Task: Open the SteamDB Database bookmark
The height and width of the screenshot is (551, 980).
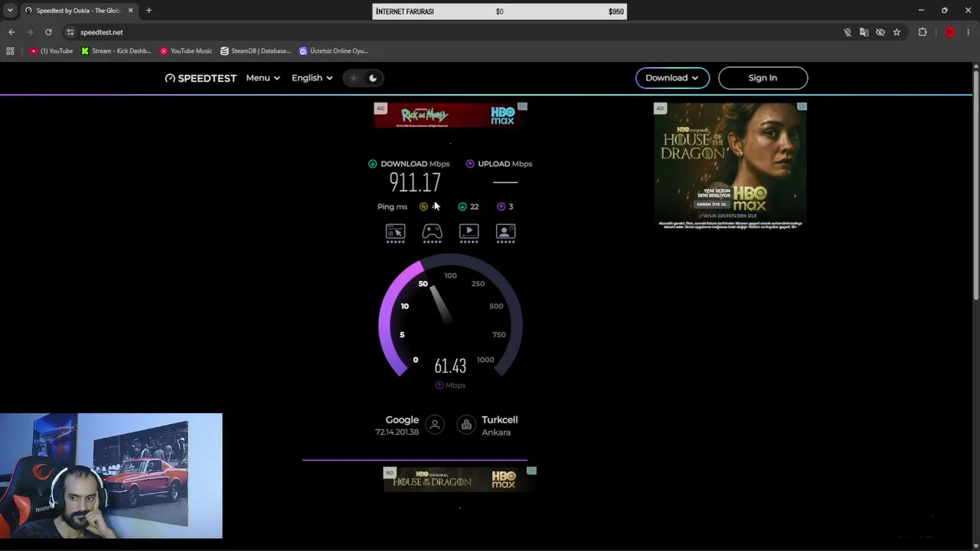Action: click(x=256, y=51)
